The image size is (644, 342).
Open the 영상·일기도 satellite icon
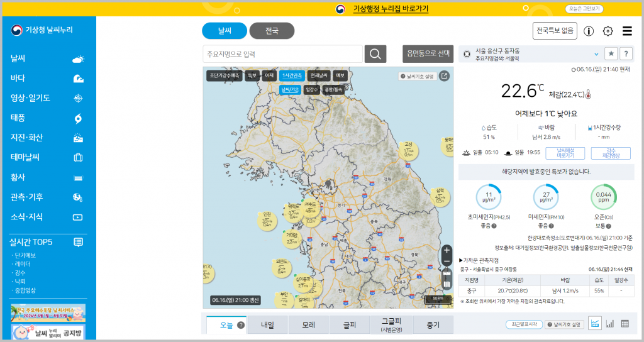click(x=78, y=98)
